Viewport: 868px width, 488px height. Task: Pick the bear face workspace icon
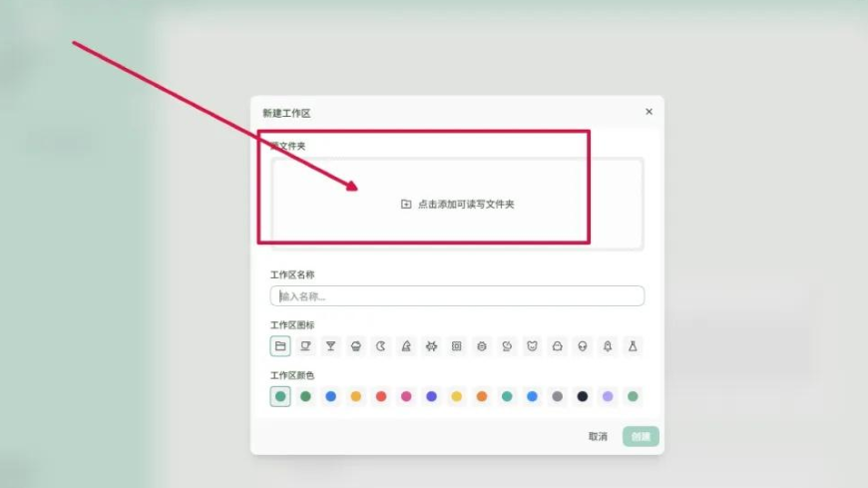tap(532, 346)
